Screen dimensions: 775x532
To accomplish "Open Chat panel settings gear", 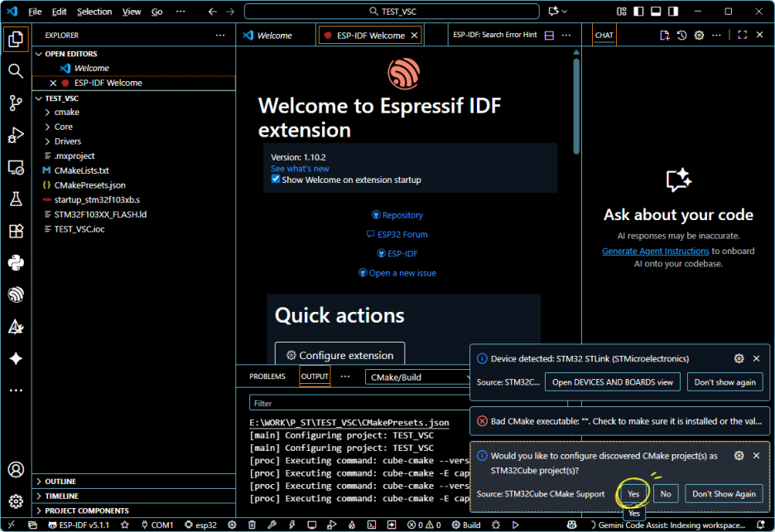I will [x=699, y=35].
